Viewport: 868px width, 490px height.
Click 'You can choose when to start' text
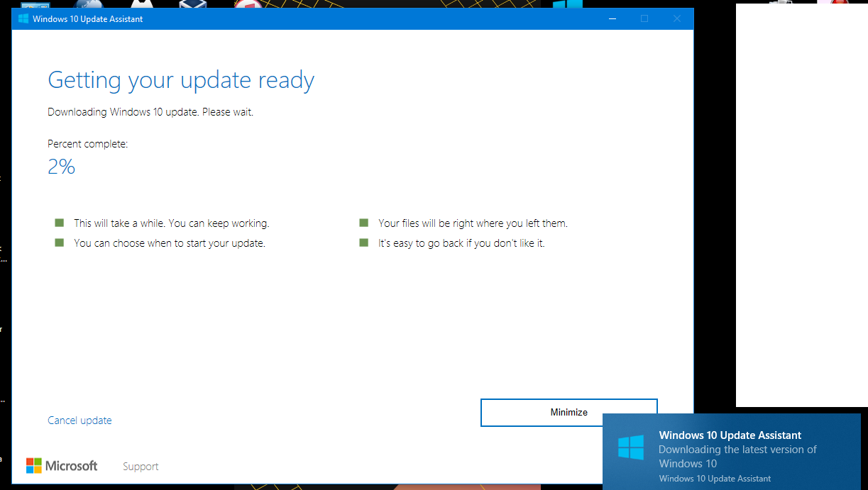coord(170,243)
